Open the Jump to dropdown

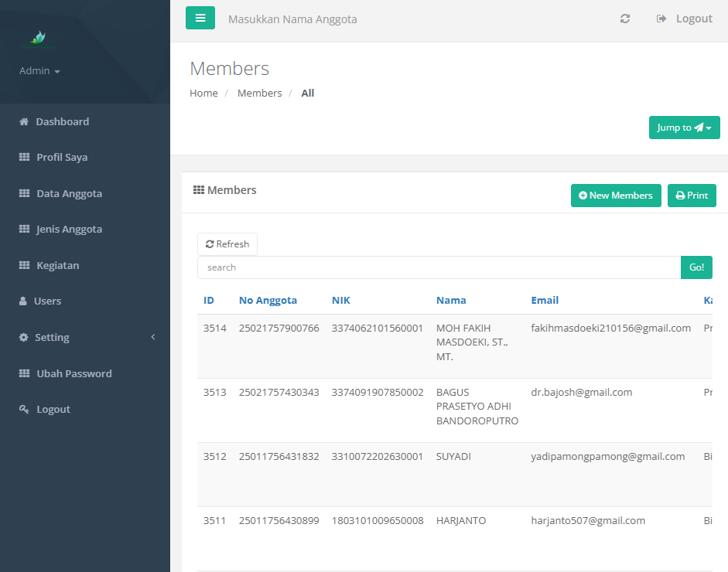coord(684,128)
